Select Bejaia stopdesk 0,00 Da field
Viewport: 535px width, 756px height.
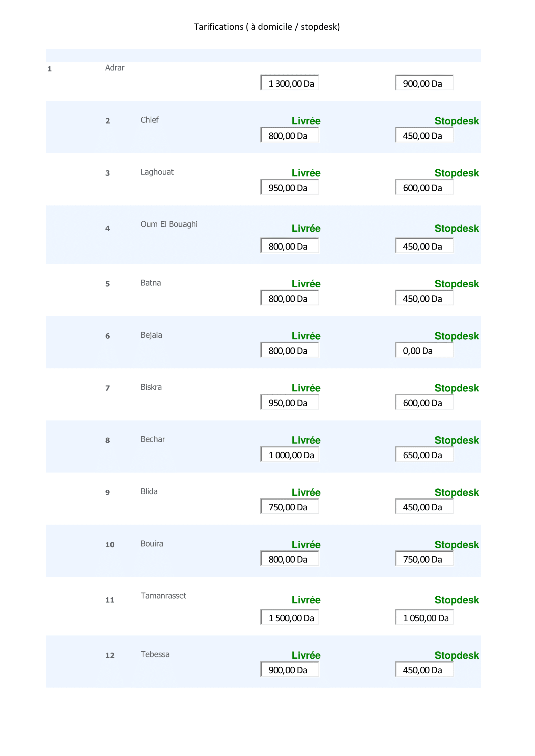point(424,350)
